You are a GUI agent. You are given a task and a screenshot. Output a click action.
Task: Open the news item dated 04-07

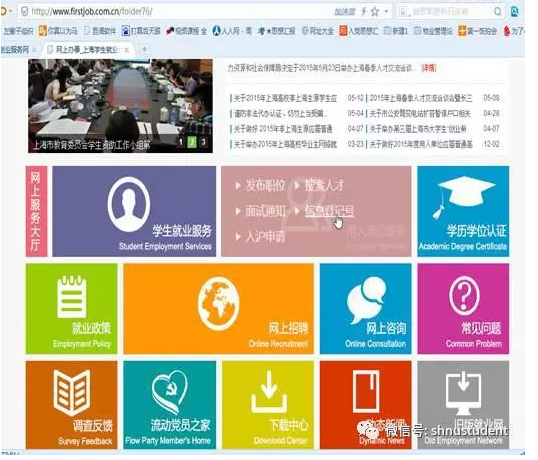tap(417, 129)
